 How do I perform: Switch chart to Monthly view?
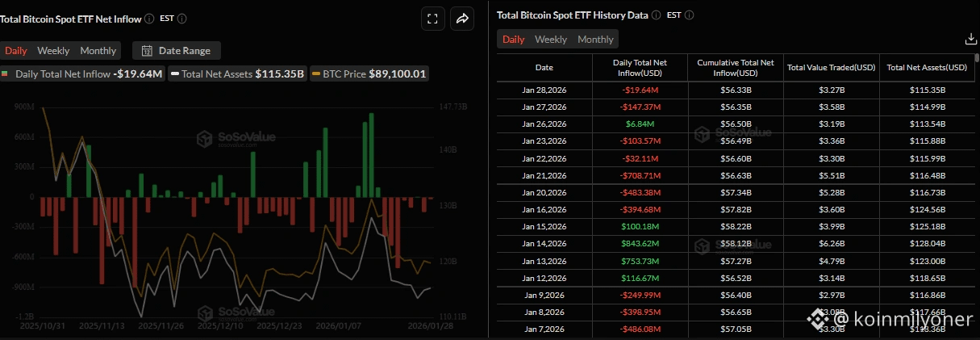(x=98, y=51)
